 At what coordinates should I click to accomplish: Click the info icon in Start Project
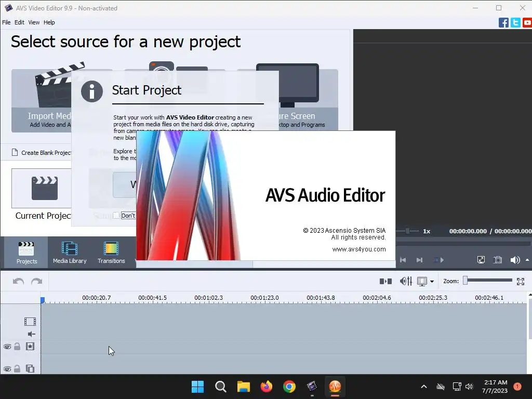92,91
